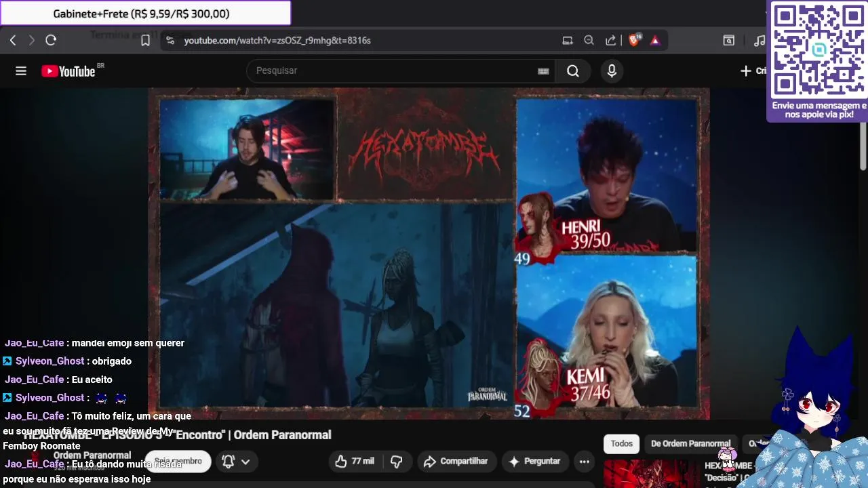The image size is (868, 488).
Task: Click the Perguntar button
Action: (x=535, y=462)
